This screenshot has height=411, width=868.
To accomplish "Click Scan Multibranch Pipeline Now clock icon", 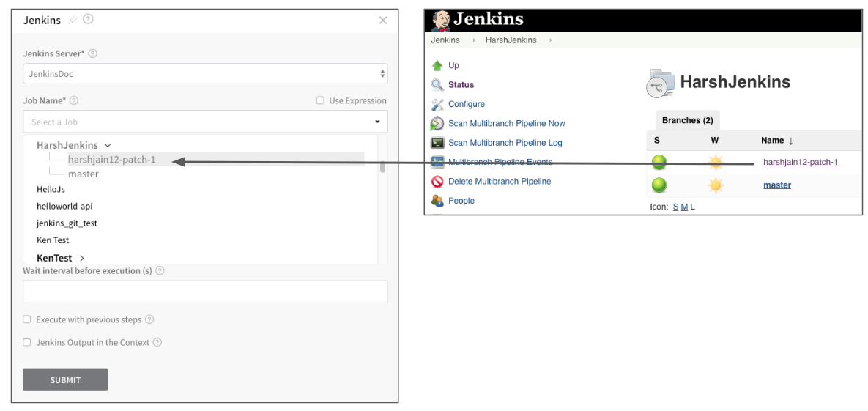I will [437, 124].
